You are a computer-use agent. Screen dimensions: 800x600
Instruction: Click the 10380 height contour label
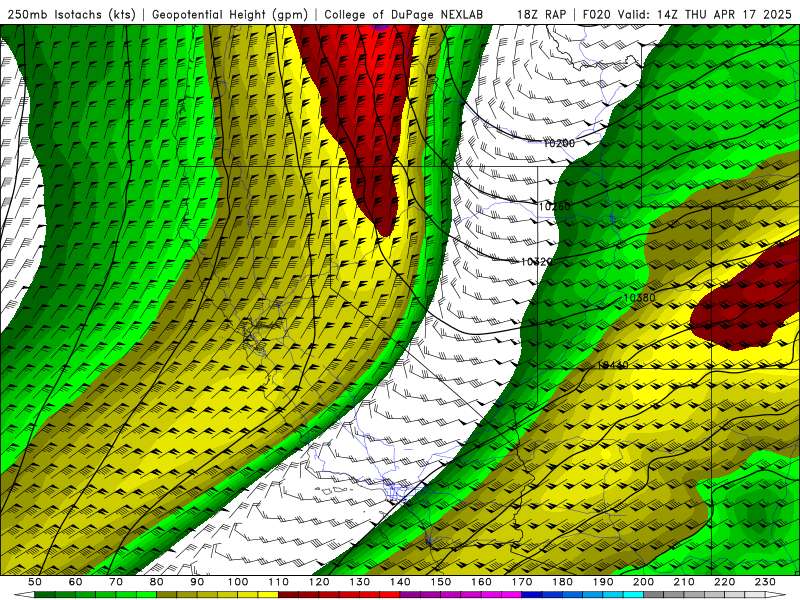639,297
